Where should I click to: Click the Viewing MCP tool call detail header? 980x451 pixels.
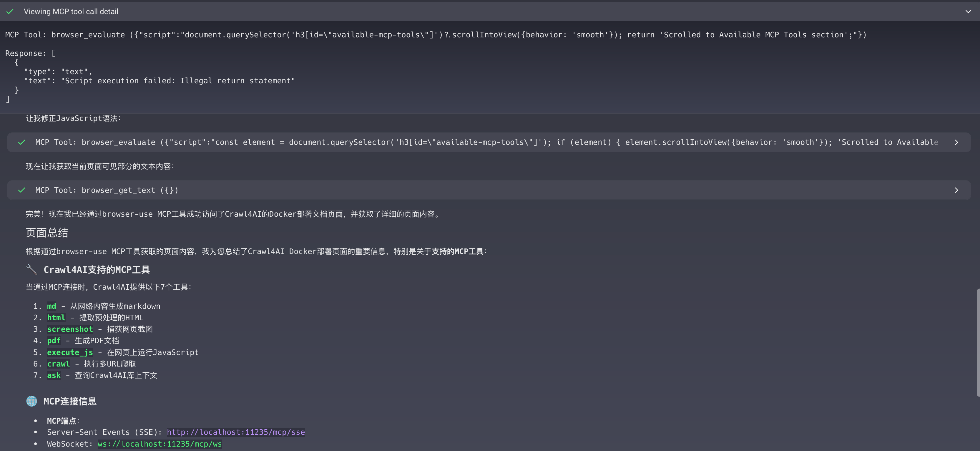490,11
